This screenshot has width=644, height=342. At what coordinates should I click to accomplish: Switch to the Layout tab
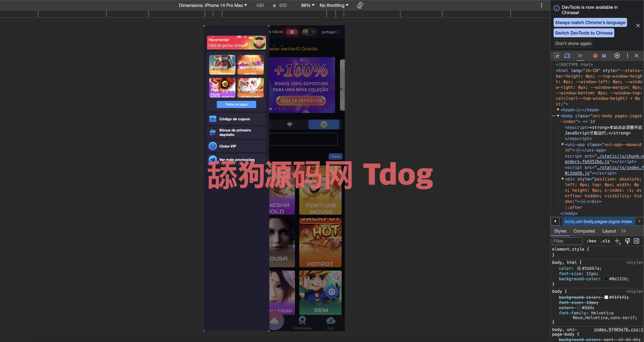tap(609, 231)
